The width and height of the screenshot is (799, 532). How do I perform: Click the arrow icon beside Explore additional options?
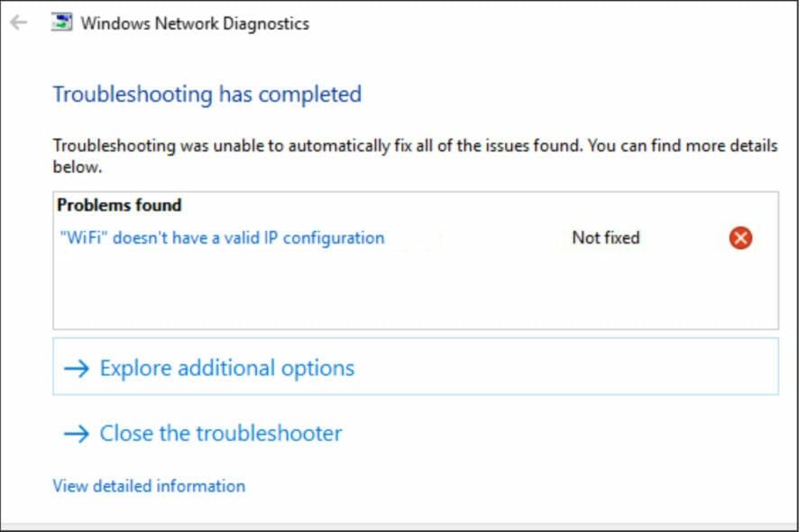[77, 369]
